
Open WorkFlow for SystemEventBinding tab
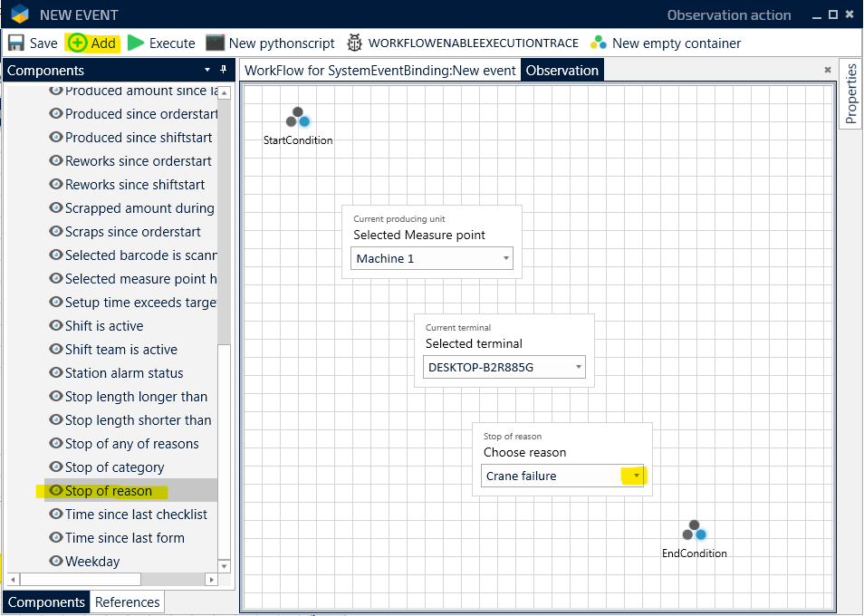[379, 71]
